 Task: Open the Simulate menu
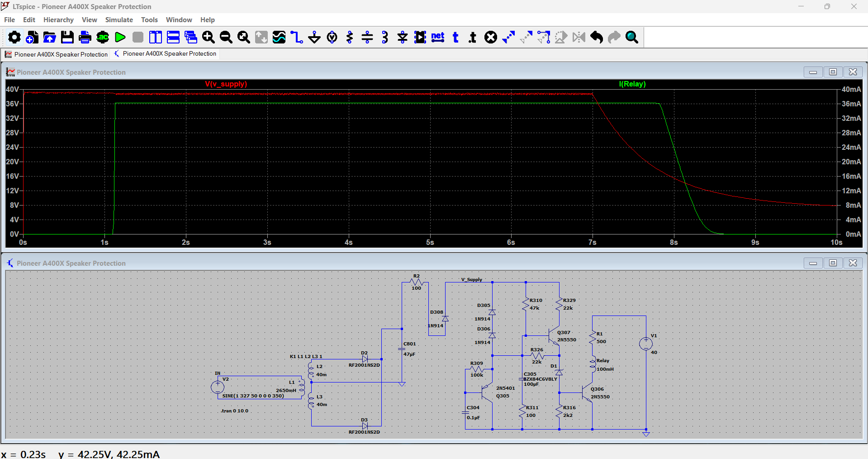(x=119, y=20)
